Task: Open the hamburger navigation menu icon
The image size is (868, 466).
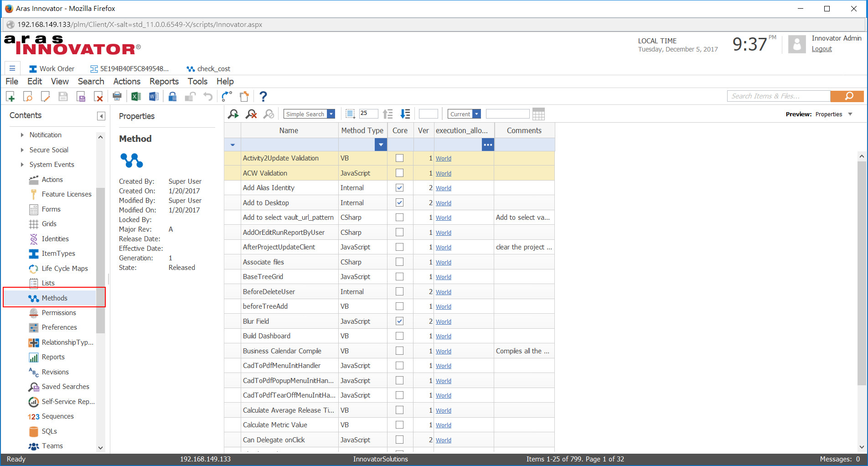Action: pos(12,68)
